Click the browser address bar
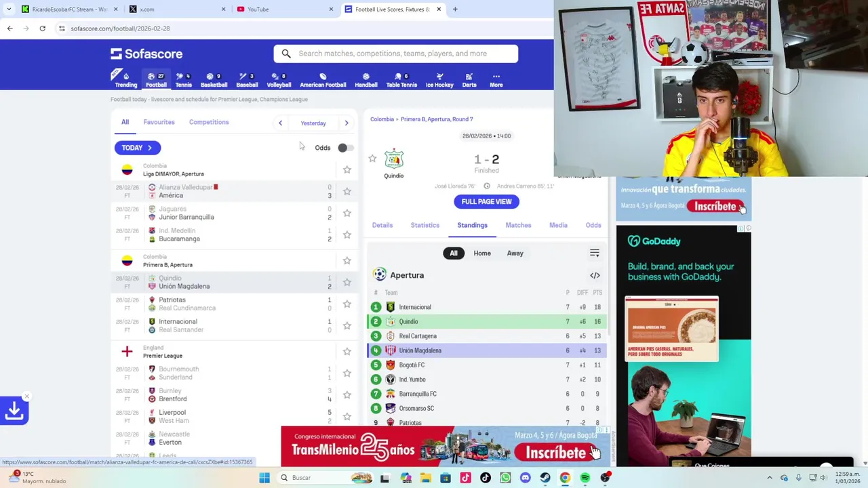Viewport: 868px width, 488px height. tap(305, 28)
